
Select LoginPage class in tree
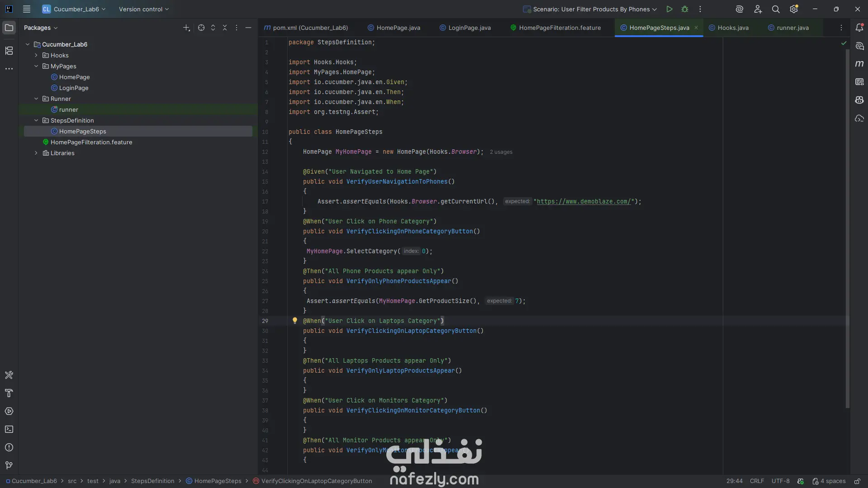tap(74, 88)
